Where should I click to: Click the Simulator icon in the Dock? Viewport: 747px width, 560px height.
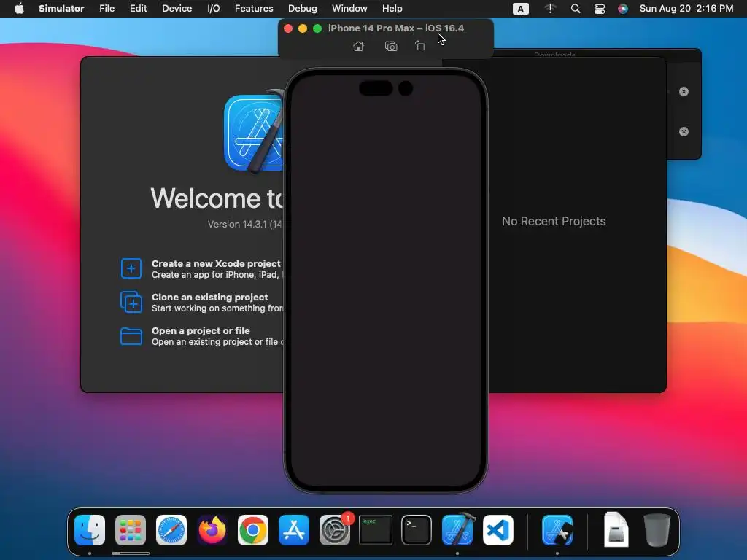tap(557, 530)
